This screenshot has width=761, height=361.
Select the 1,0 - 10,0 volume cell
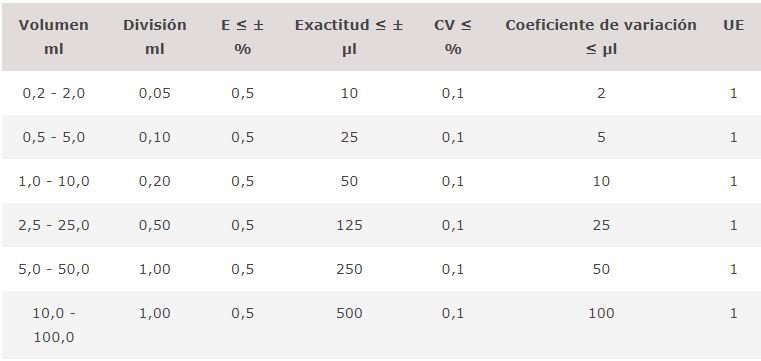53,181
